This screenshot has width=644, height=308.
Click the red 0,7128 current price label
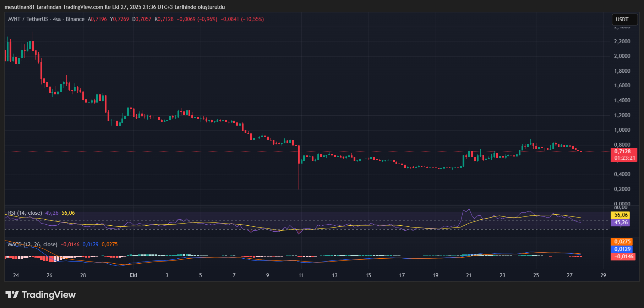(623, 152)
